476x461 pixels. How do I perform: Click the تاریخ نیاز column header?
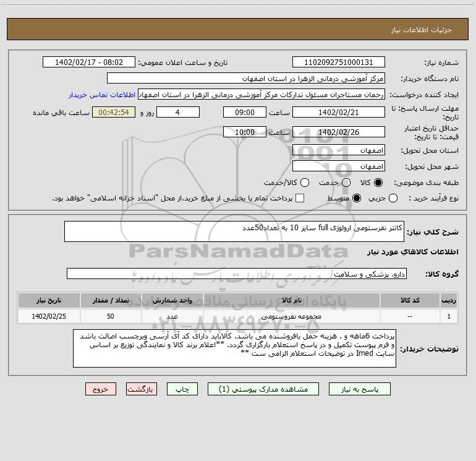coord(49,300)
